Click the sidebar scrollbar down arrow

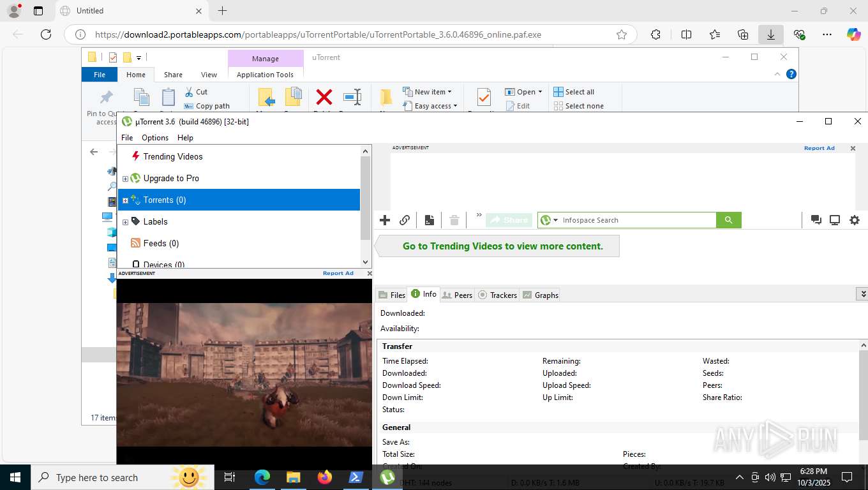(366, 262)
